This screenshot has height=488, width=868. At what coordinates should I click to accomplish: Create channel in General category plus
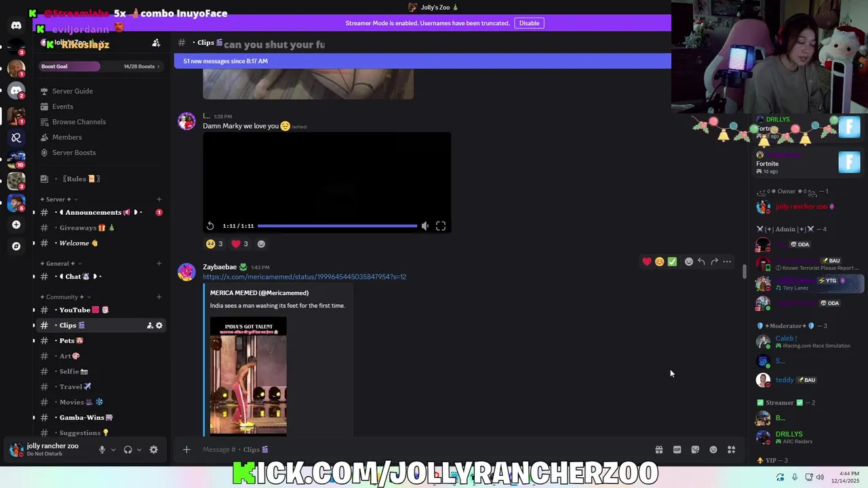coord(159,263)
